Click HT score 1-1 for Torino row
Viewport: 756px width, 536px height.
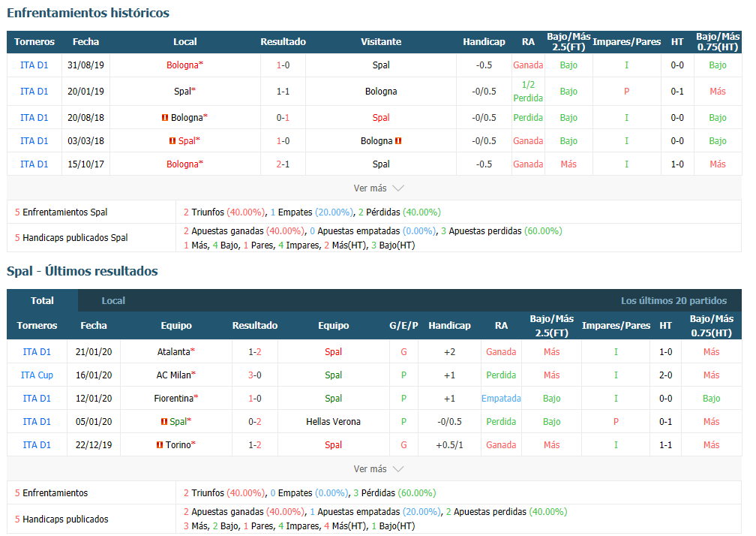666,445
